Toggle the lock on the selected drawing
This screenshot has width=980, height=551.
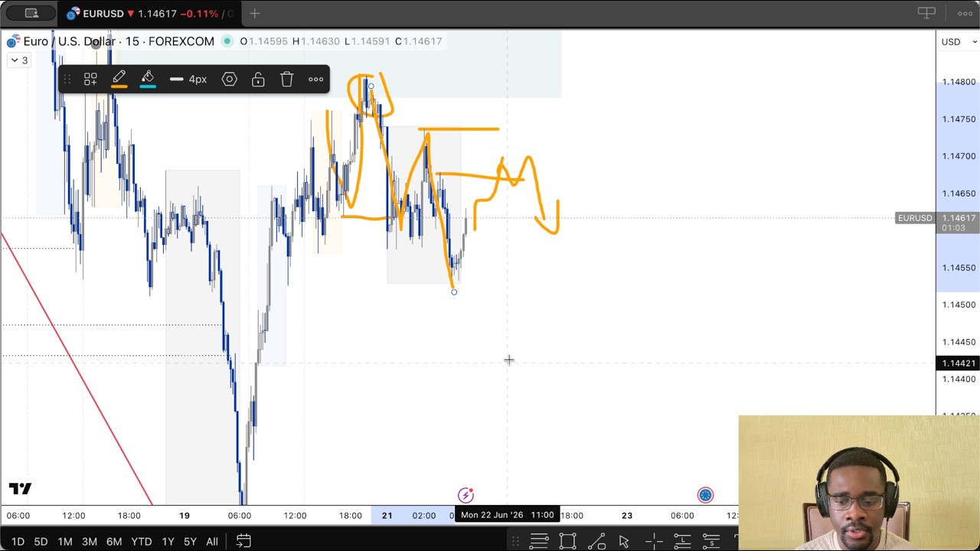[x=258, y=79]
